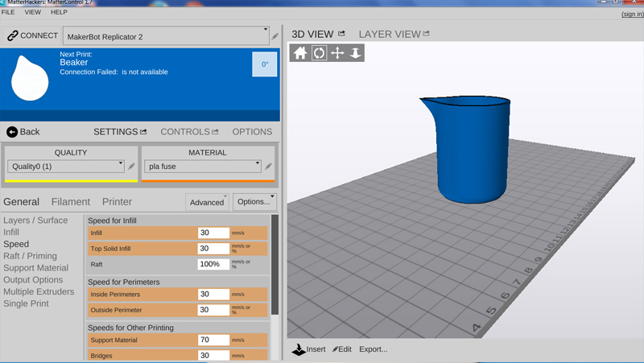The height and width of the screenshot is (363, 644).
Task: Click the Connection Failed status message
Action: [x=114, y=72]
